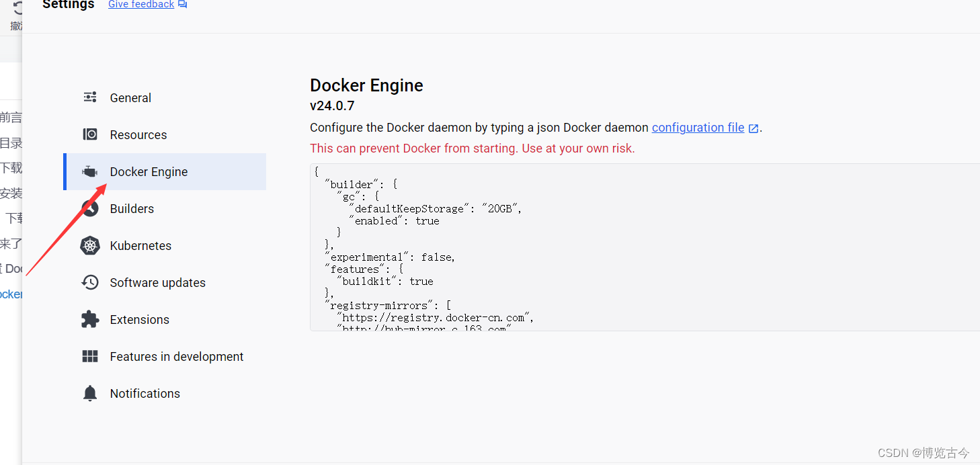Open the Notifications settings tab
This screenshot has width=980, height=465.
[x=165, y=393]
